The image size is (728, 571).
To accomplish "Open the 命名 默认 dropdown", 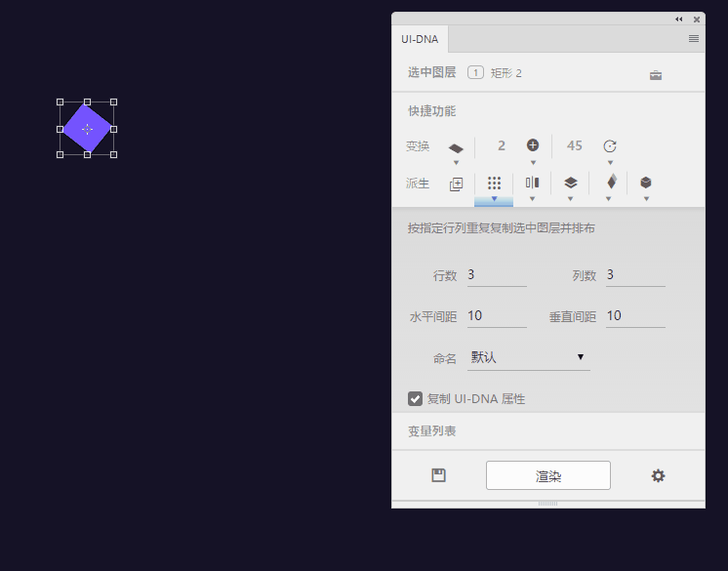I will 529,357.
